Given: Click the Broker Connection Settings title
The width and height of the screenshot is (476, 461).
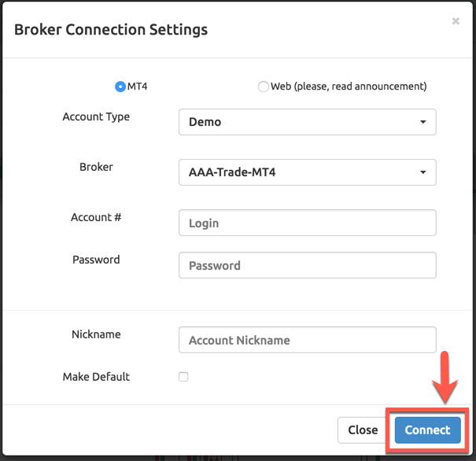Looking at the screenshot, I should tap(111, 30).
